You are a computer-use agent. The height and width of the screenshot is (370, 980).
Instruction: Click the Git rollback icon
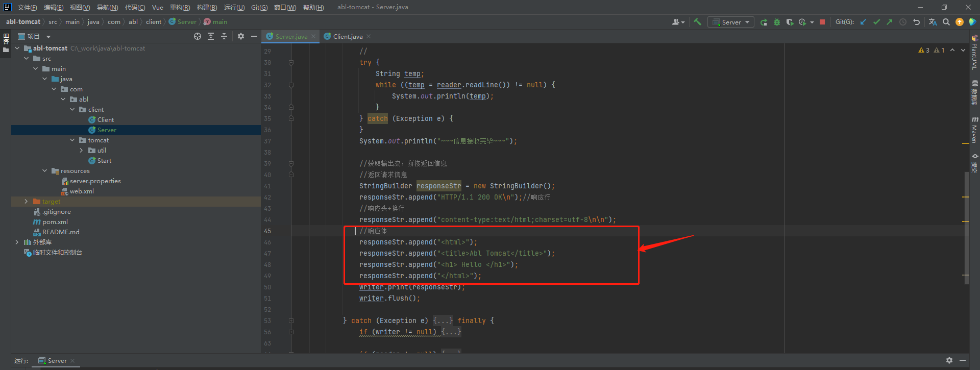pyautogui.click(x=916, y=22)
